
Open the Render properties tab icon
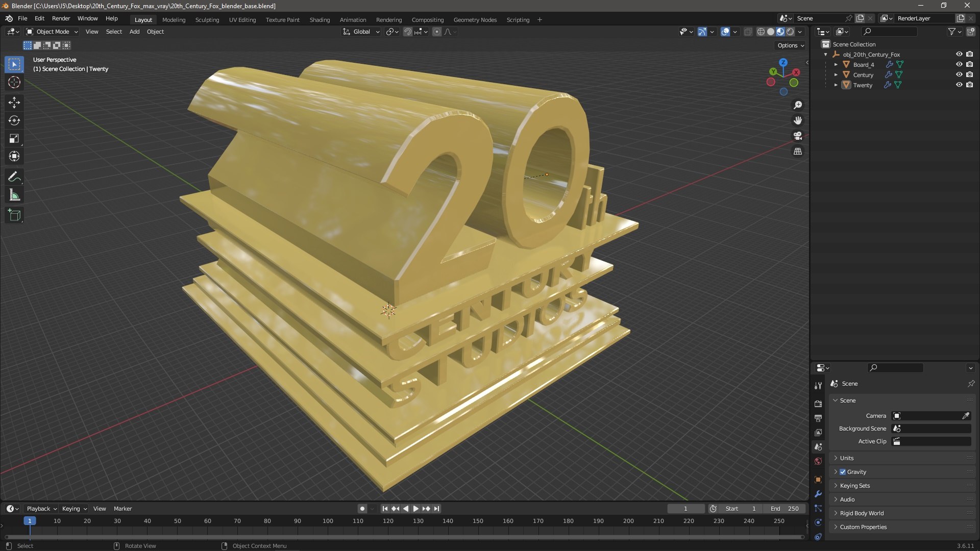[x=818, y=404]
